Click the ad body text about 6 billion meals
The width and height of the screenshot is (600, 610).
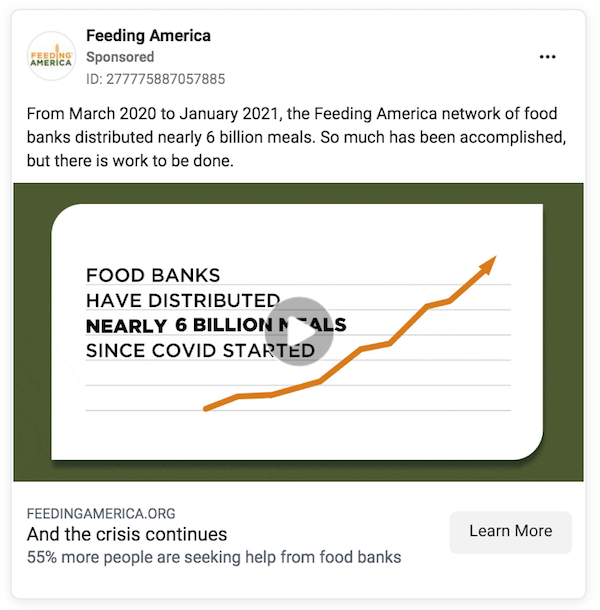click(x=296, y=137)
